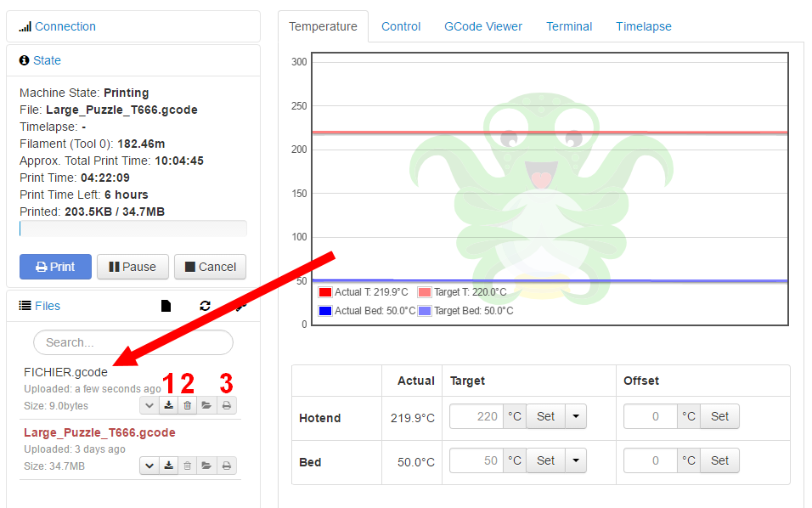Refresh the file list

(205, 306)
